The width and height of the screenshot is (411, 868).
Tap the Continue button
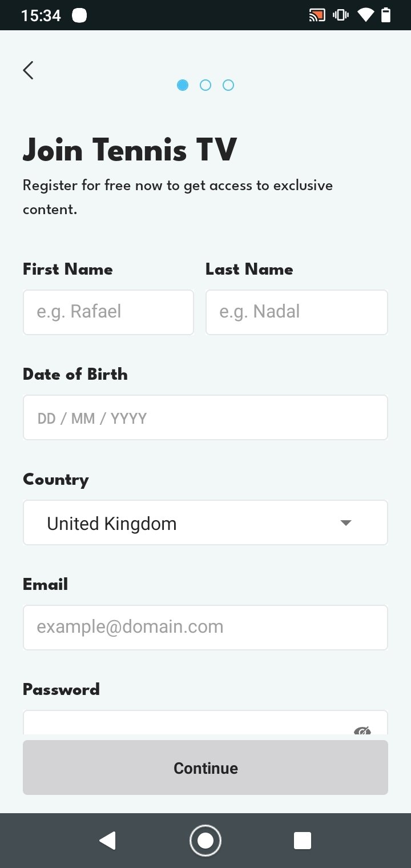coord(205,767)
